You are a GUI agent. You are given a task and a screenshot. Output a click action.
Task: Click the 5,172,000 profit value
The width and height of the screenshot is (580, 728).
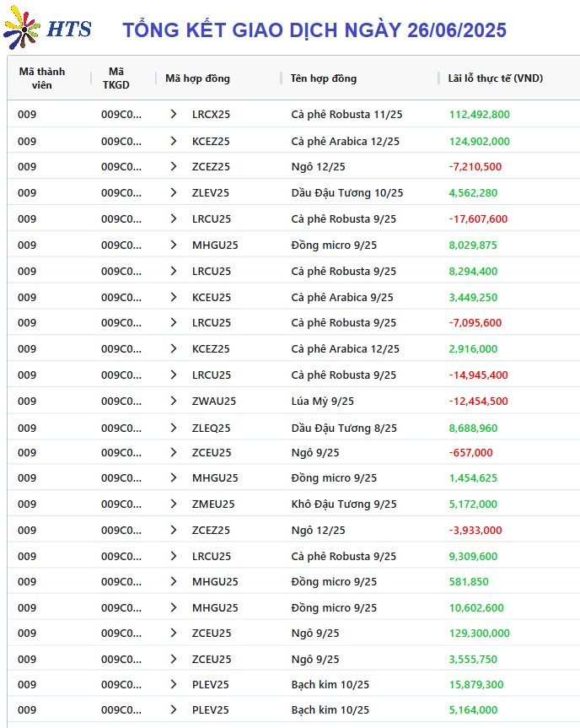[x=473, y=504]
